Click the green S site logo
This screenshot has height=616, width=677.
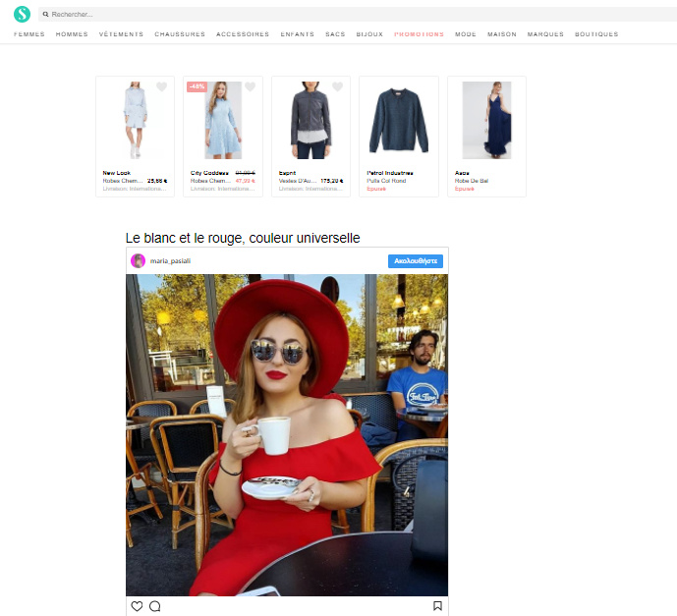tap(22, 14)
